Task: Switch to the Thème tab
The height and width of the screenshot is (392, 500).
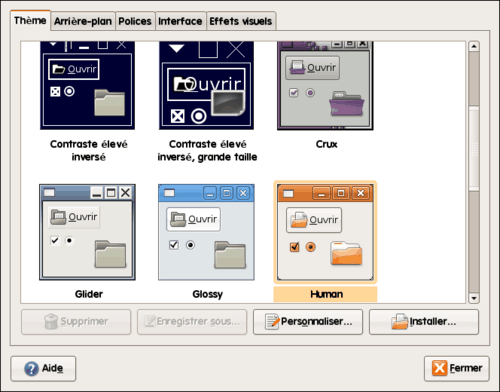Action: pyautogui.click(x=30, y=21)
